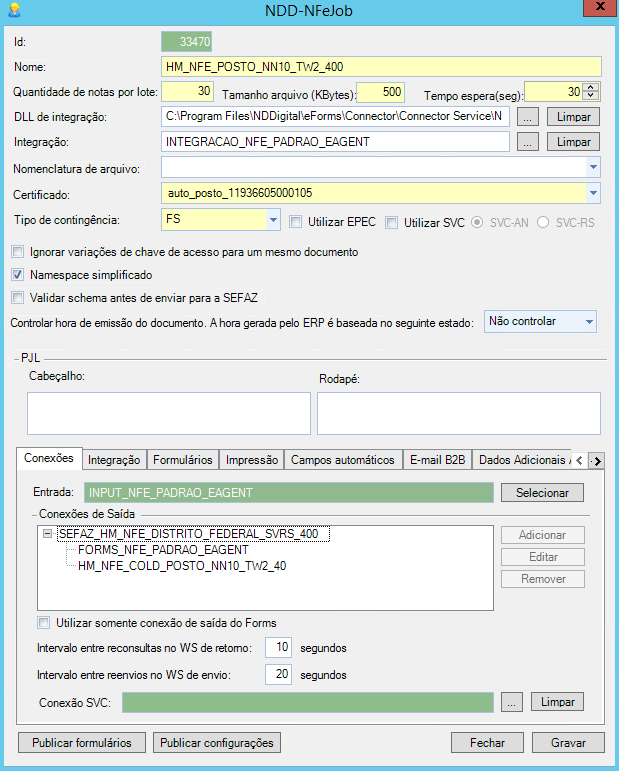Select FORMS_NFE_PADRAO_EAGENT in the tree
The height and width of the screenshot is (771, 619).
163,550
